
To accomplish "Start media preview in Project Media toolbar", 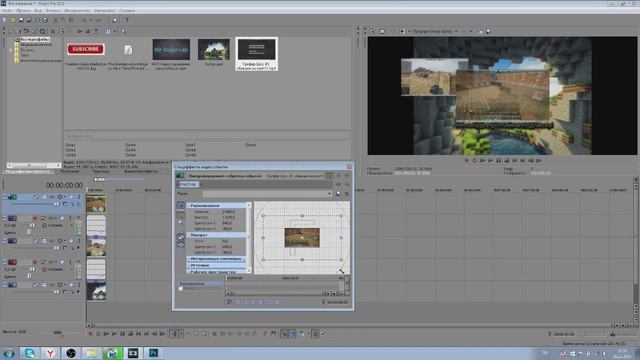I will [x=80, y=31].
